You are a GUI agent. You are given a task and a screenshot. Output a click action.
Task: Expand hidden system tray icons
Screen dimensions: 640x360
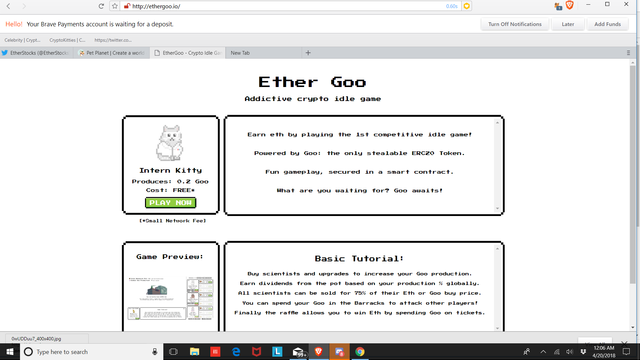[543, 351]
